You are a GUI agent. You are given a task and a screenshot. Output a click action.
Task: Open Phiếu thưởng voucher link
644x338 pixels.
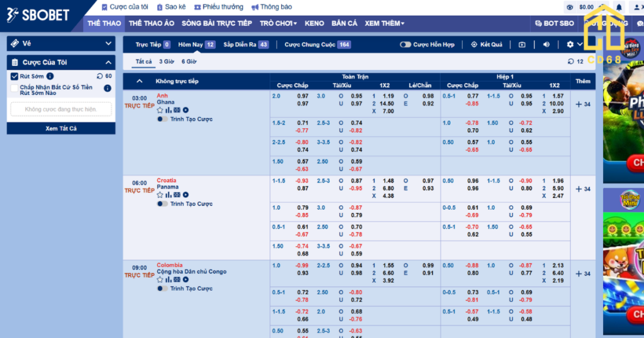coord(218,7)
